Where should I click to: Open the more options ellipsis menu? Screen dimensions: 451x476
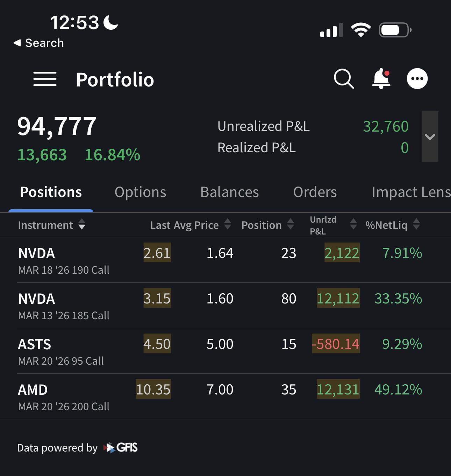click(417, 79)
